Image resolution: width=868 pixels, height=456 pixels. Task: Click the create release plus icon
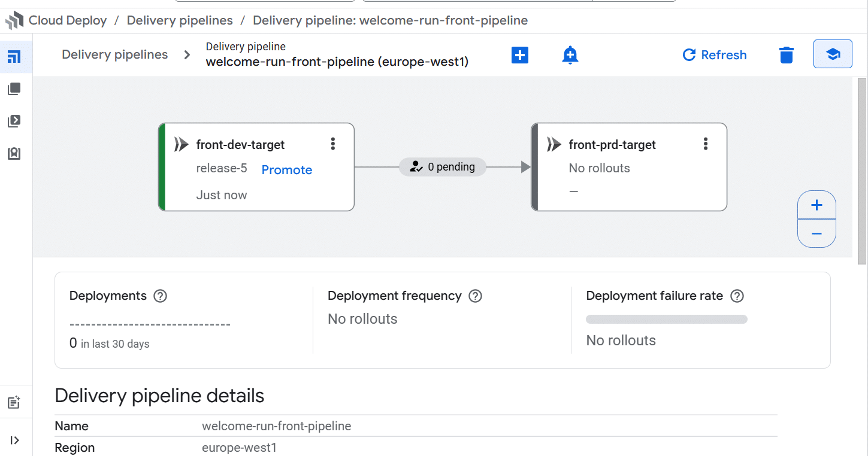click(519, 55)
